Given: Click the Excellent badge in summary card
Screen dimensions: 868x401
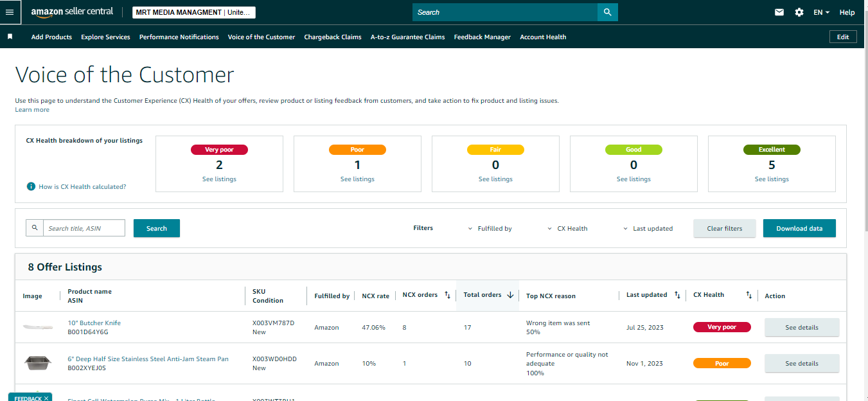Looking at the screenshot, I should 772,150.
